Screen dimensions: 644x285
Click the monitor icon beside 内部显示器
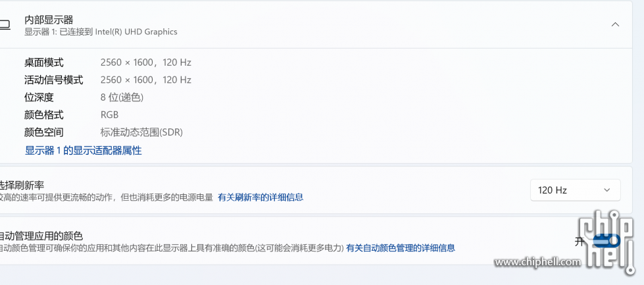coord(5,24)
